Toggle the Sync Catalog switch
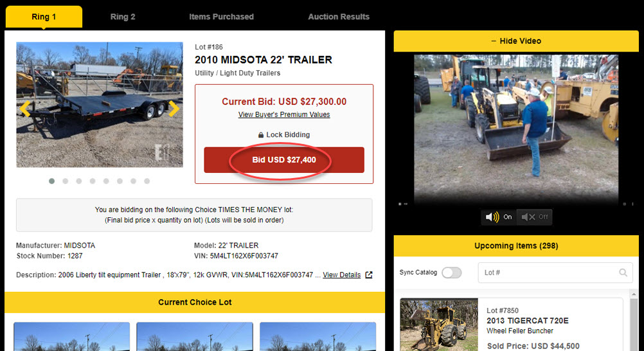The width and height of the screenshot is (644, 351). (451, 273)
